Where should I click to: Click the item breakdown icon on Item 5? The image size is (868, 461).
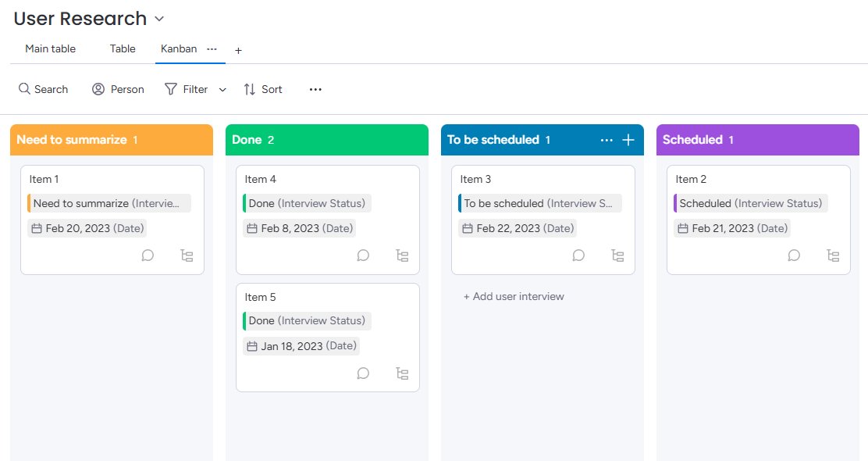(x=402, y=373)
